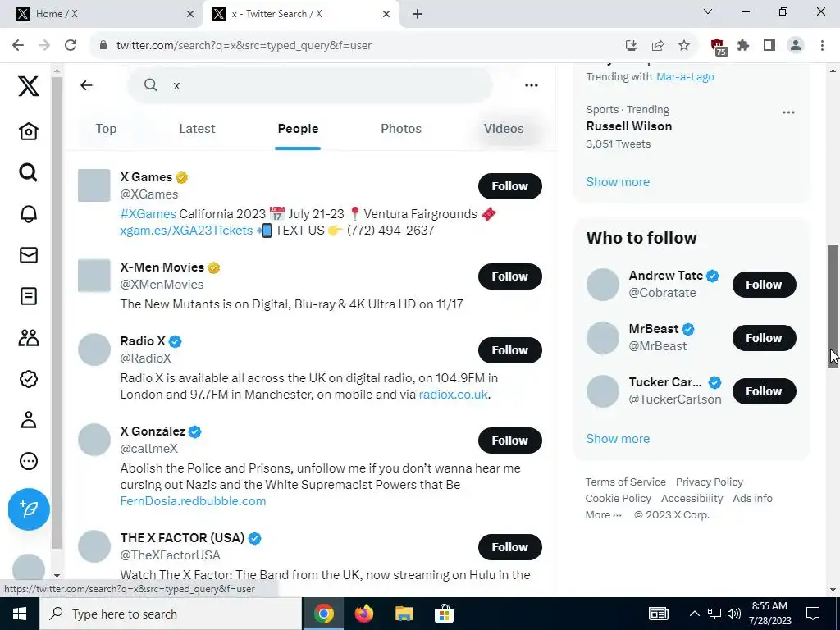Viewport: 840px width, 630px height.
Task: Select the Top search tab
Action: (106, 129)
